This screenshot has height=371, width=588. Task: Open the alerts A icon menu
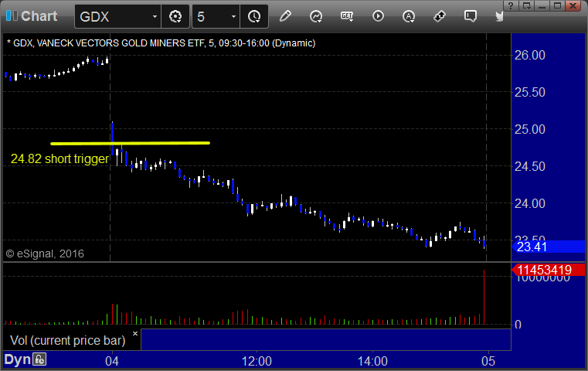click(x=409, y=16)
